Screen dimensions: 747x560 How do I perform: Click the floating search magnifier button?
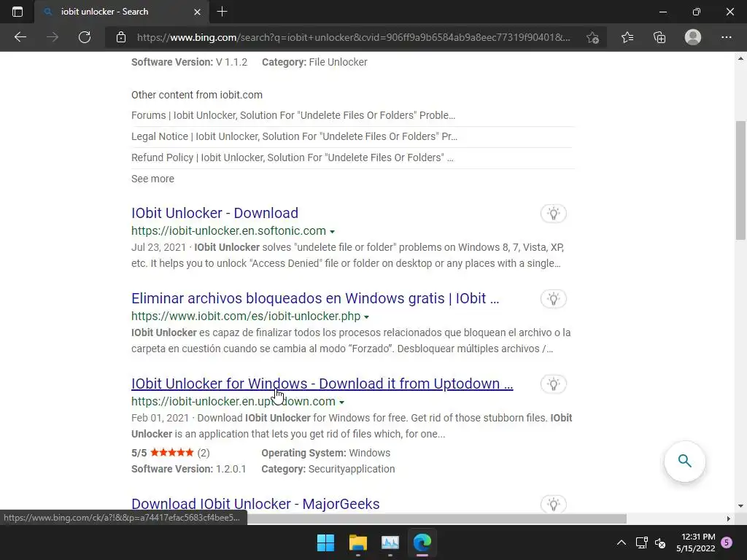(684, 461)
